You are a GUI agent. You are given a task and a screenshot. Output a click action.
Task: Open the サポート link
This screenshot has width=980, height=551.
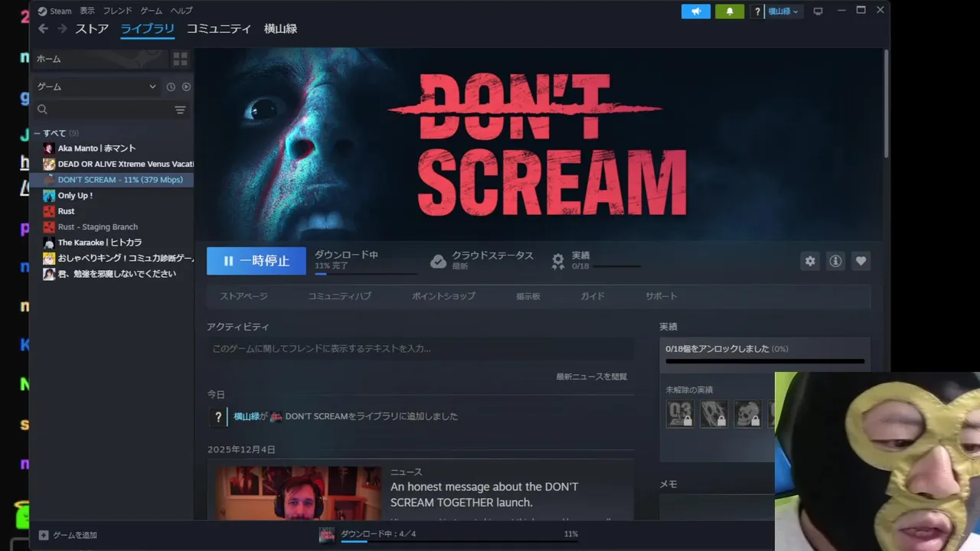(x=661, y=296)
